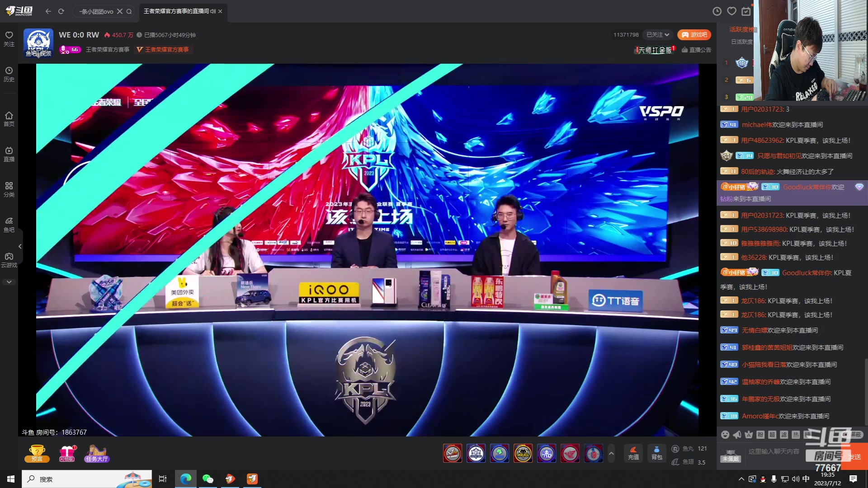The height and width of the screenshot is (488, 868).
Task: Select the third team gift icon with green logo
Action: (500, 453)
